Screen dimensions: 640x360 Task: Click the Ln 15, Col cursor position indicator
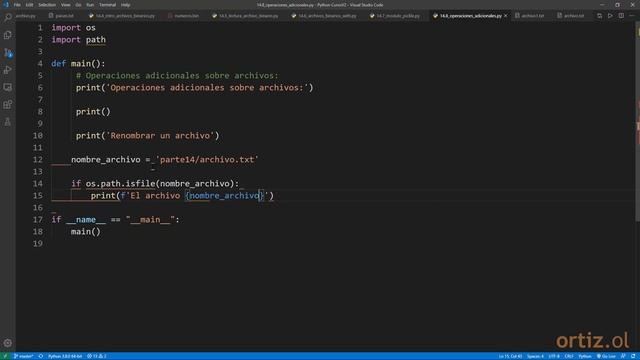tap(510, 356)
